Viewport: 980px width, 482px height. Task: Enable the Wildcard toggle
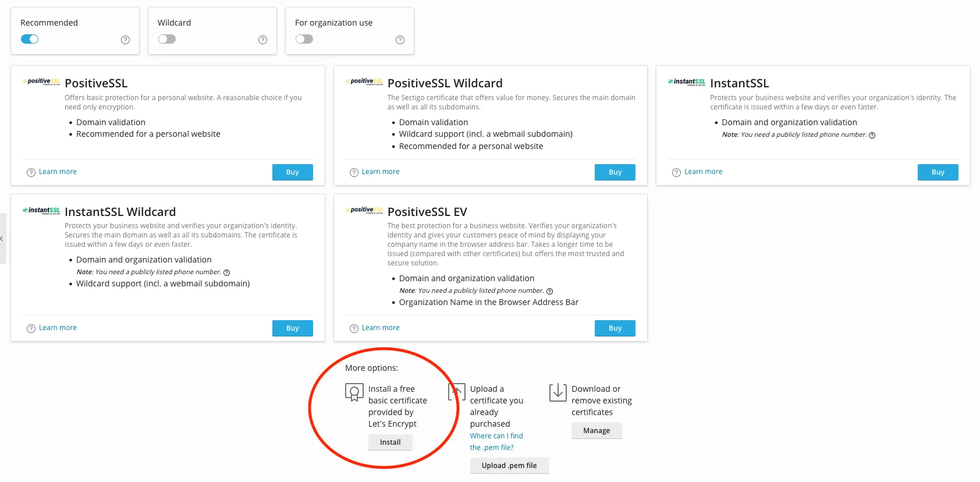167,39
